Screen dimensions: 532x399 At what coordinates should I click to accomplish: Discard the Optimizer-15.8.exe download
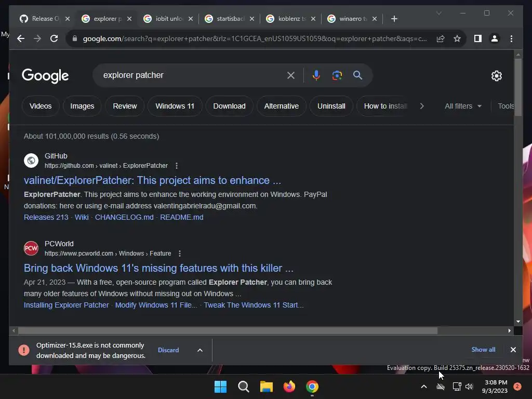pyautogui.click(x=168, y=350)
